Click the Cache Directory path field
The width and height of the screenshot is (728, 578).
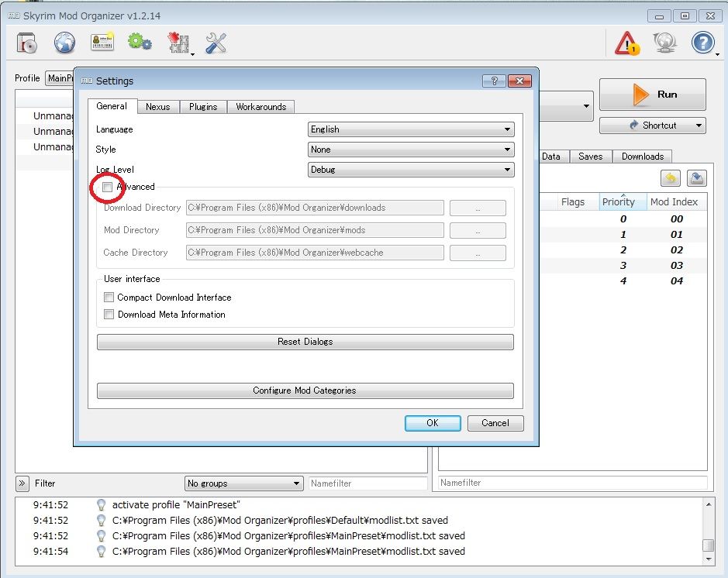315,253
